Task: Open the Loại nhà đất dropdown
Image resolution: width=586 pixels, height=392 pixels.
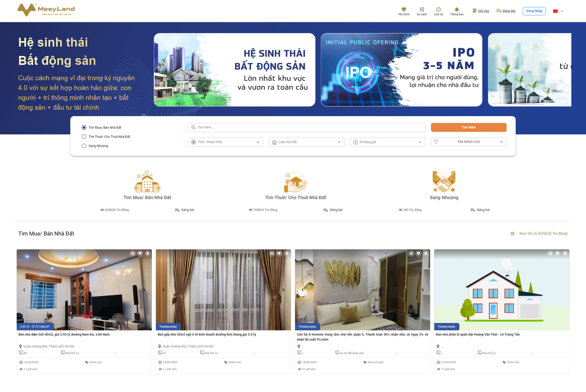Action: pyautogui.click(x=306, y=142)
